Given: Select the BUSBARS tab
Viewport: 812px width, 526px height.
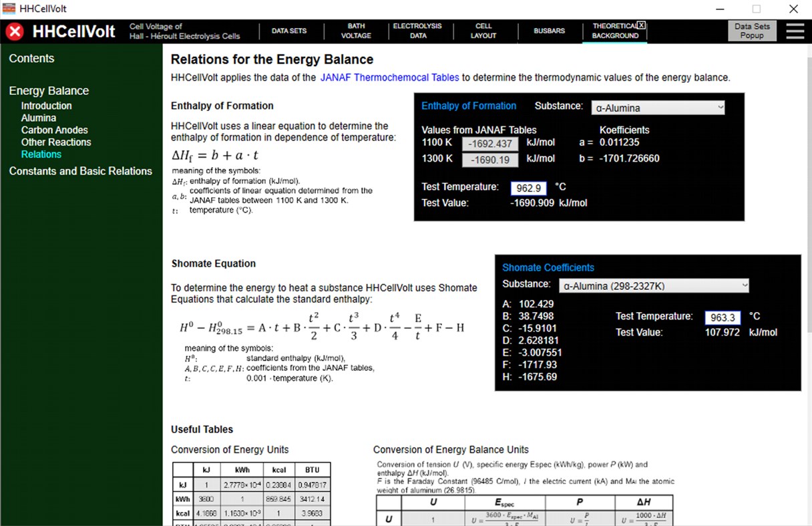Looking at the screenshot, I should coord(550,31).
